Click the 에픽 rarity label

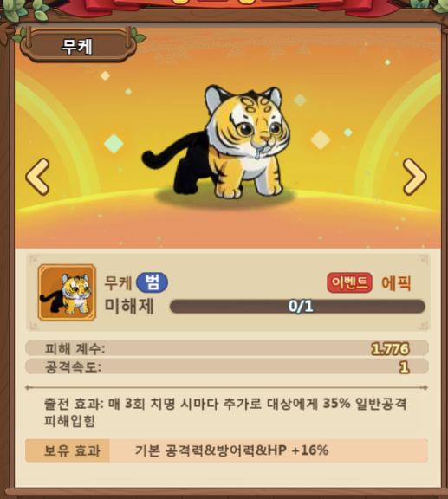pyautogui.click(x=396, y=283)
